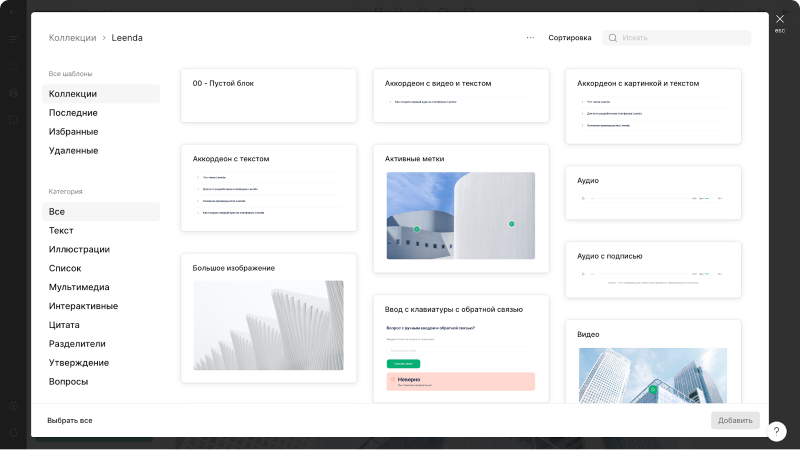Click the green play marker on Видео preview
This screenshot has height=450, width=800.
(653, 389)
